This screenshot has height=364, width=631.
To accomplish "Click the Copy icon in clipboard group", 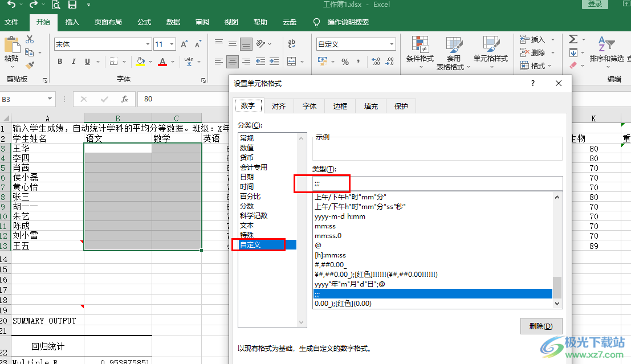I will (30, 52).
